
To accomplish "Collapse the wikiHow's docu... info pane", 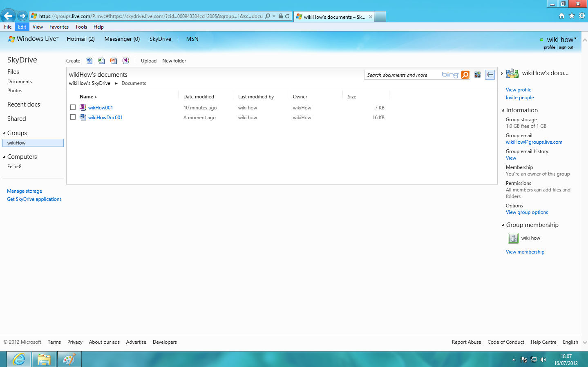I will click(x=502, y=73).
